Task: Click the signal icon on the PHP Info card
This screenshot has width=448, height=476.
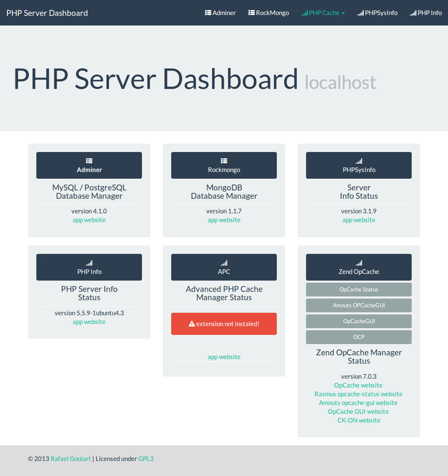Action: click(x=89, y=263)
